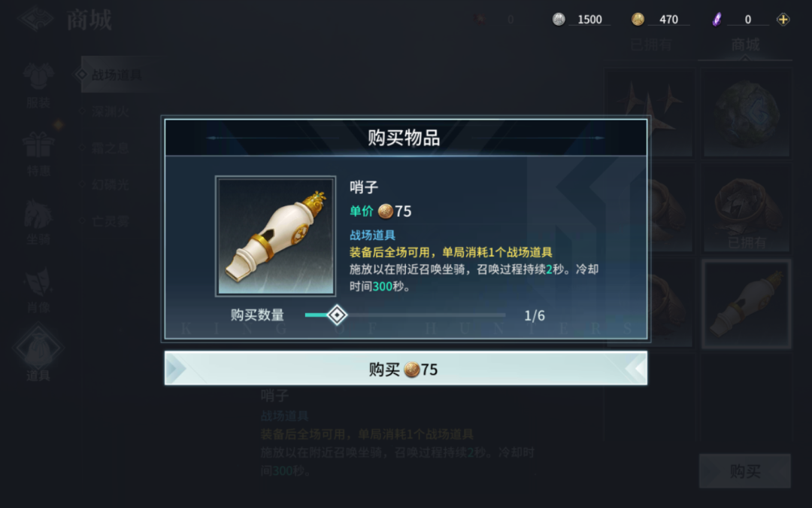Select the 战场道具 subcategory
This screenshot has width=812, height=508.
click(x=116, y=75)
